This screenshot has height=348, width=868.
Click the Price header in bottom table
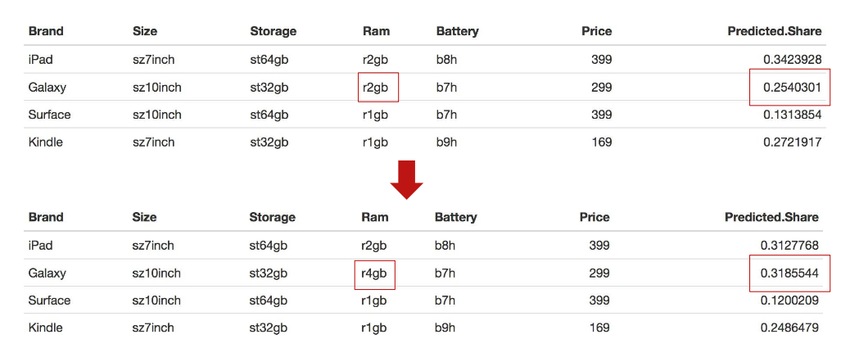(x=594, y=217)
